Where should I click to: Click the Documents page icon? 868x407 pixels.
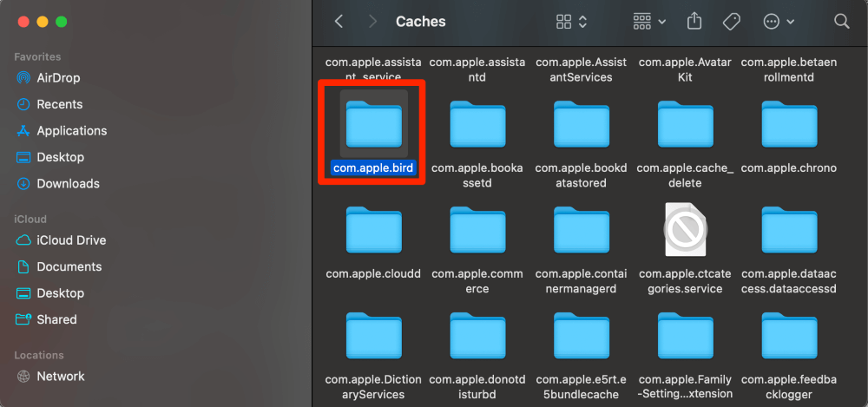(x=23, y=267)
